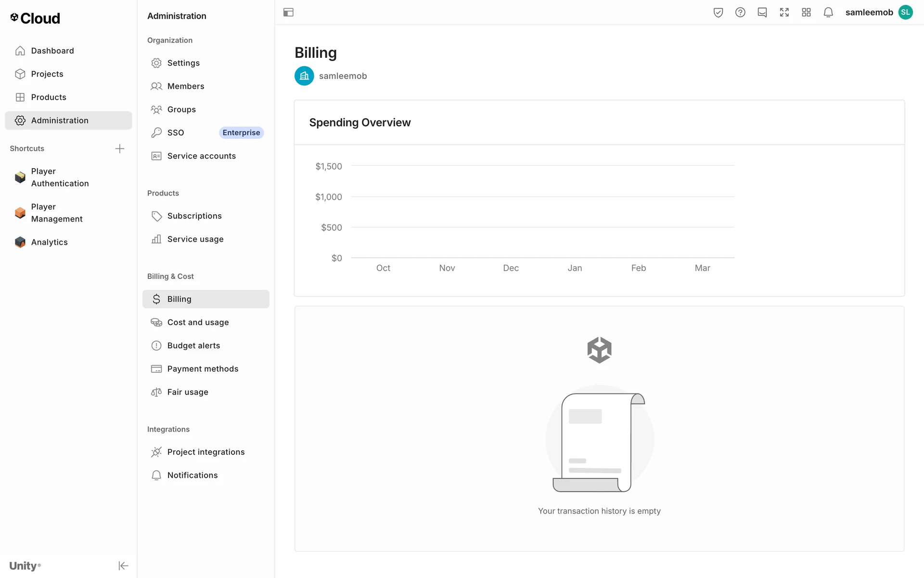924x578 pixels.
Task: Open Service accounts settings
Action: point(201,156)
